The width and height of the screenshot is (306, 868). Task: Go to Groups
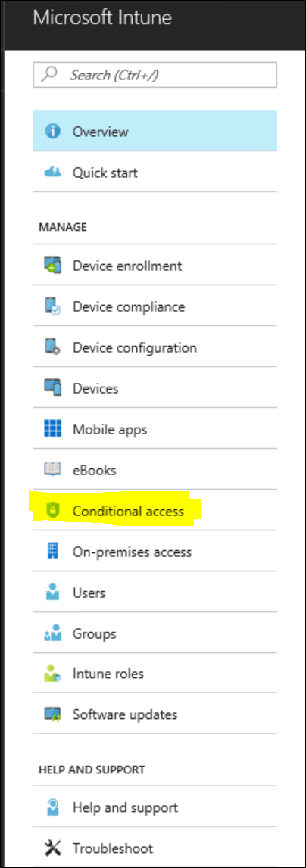pyautogui.click(x=155, y=633)
